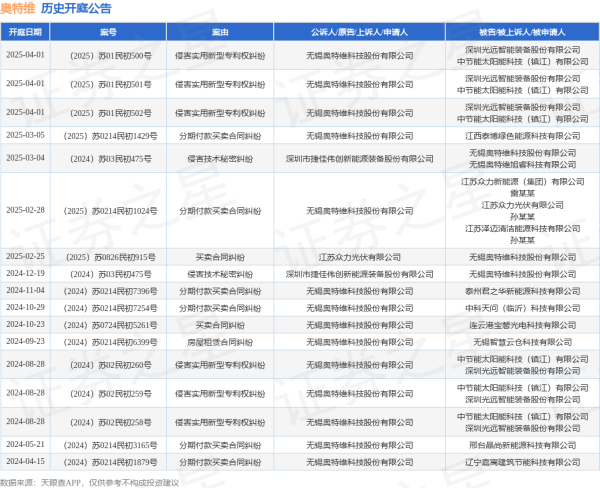Screen dimensions: 600x488
Task: Click defendant 无锡奥特维旭睿科技有限公司
Action: tap(522, 165)
